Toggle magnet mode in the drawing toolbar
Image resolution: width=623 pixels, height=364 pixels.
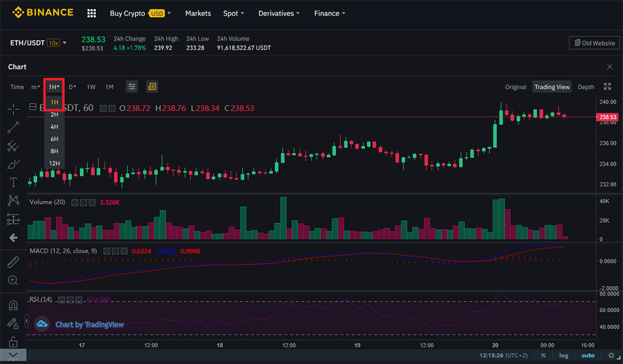13,305
